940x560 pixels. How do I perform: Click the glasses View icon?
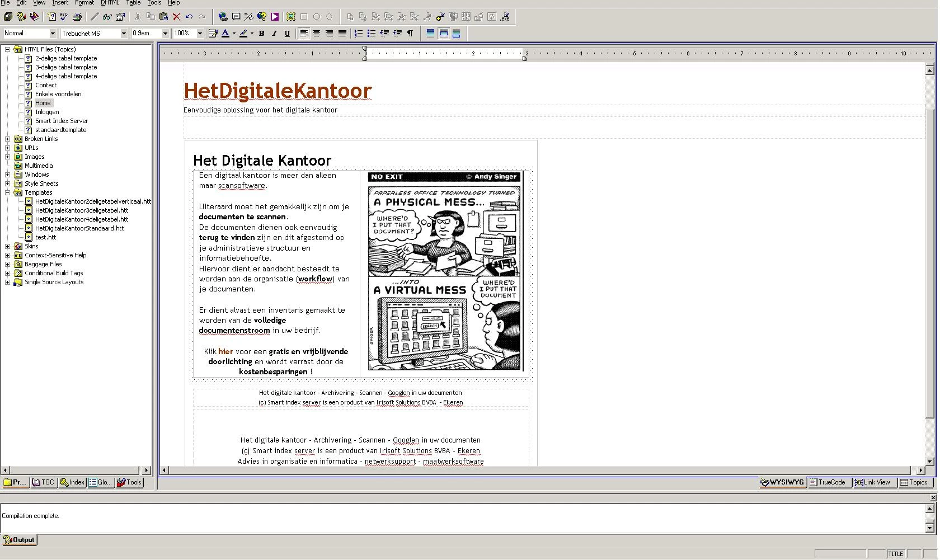(x=107, y=17)
